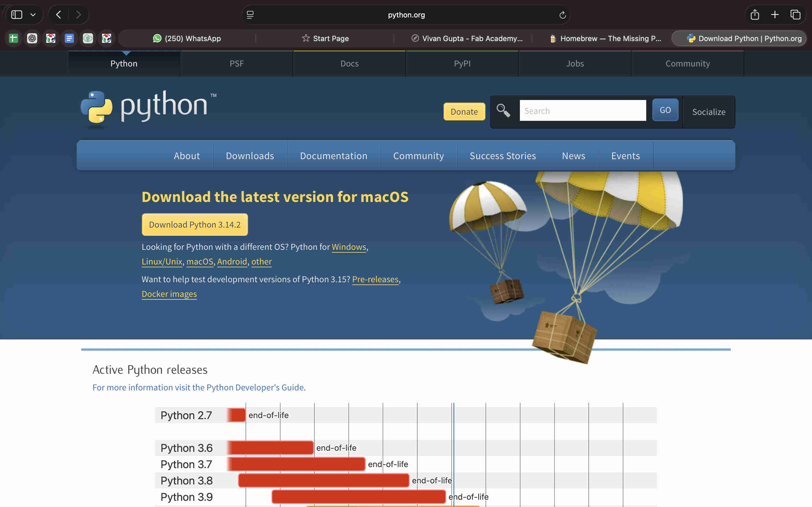This screenshot has height=507, width=812.
Task: Expand the Socialize menu
Action: coord(709,112)
